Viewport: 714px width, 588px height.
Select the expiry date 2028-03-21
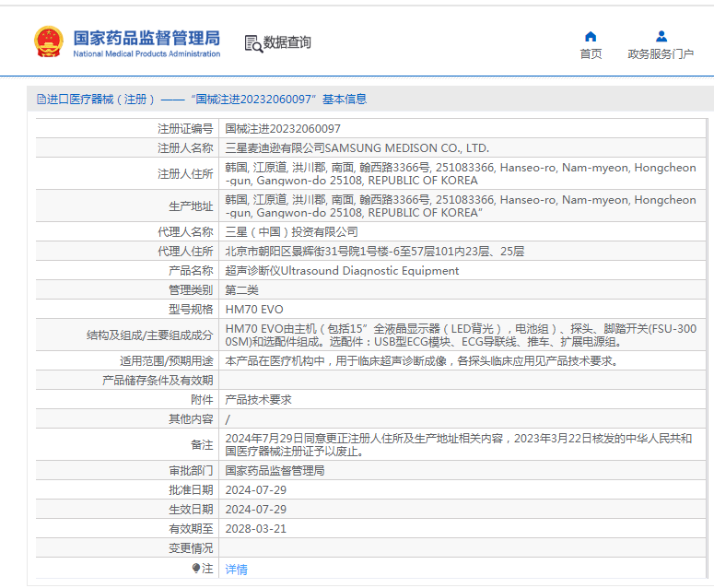(256, 529)
